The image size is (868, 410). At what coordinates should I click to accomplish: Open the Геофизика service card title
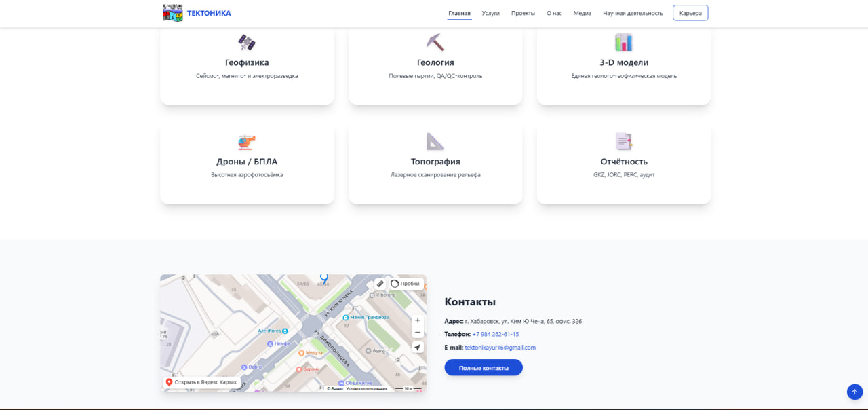(247, 62)
